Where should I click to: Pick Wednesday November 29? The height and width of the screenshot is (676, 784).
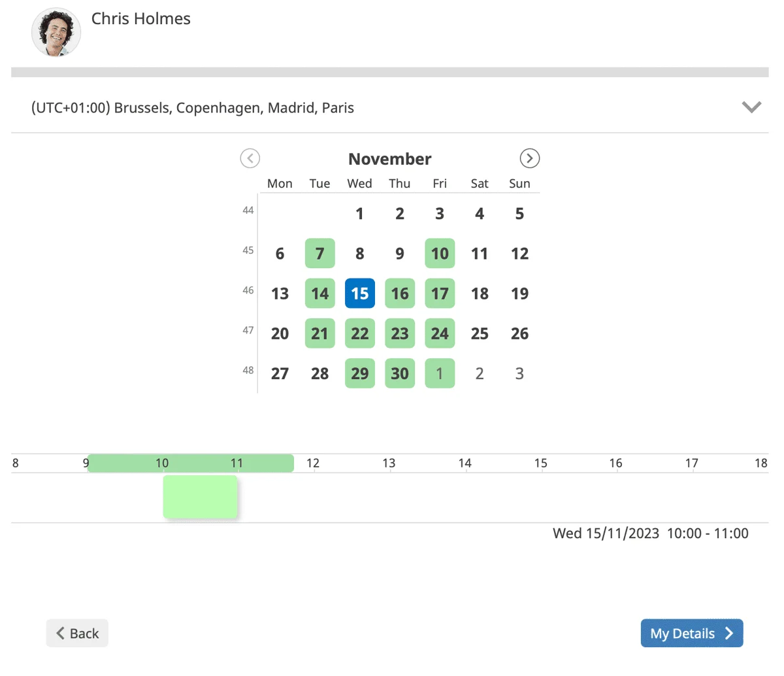(x=360, y=373)
